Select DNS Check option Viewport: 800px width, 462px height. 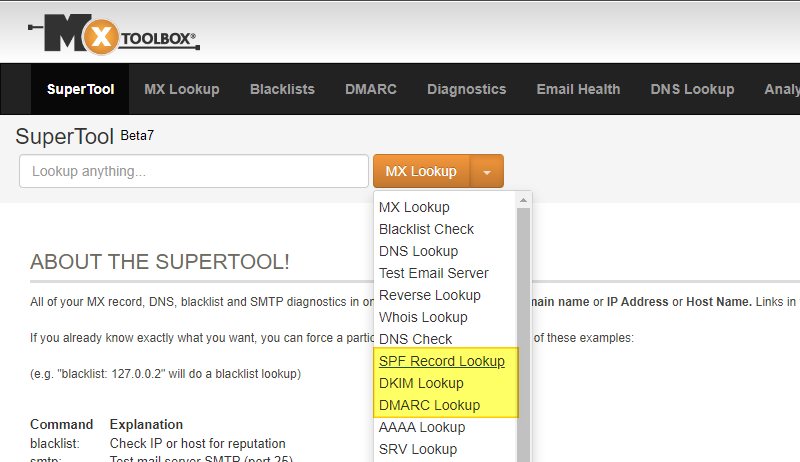coord(415,339)
